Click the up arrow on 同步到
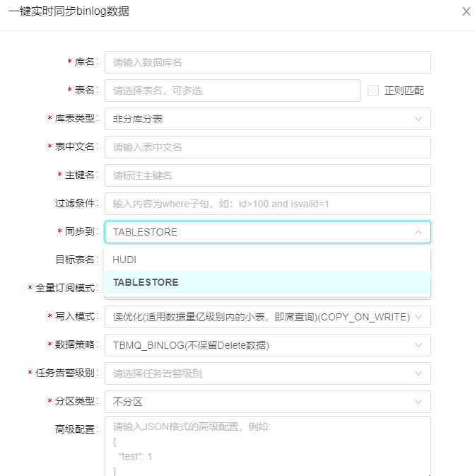Viewport: 475px width, 476px height. (418, 232)
